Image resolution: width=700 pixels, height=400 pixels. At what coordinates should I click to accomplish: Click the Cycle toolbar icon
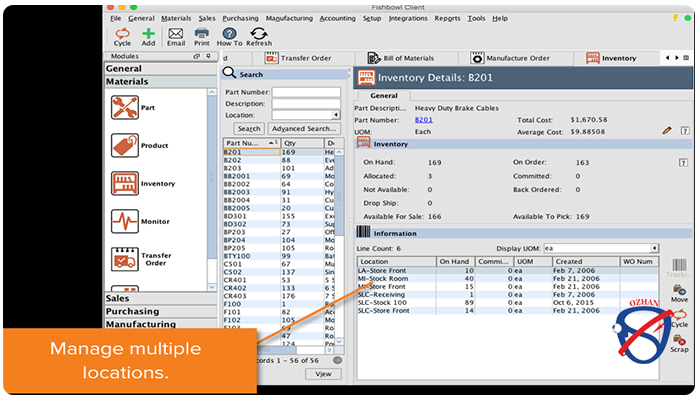coord(122,37)
